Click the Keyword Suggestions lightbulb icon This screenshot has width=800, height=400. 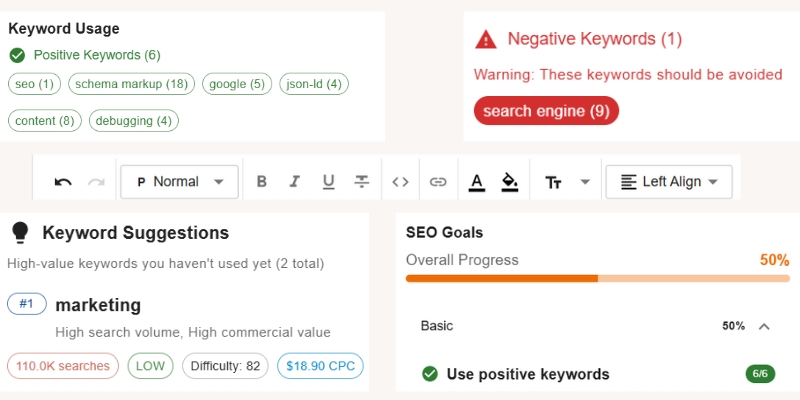point(19,233)
